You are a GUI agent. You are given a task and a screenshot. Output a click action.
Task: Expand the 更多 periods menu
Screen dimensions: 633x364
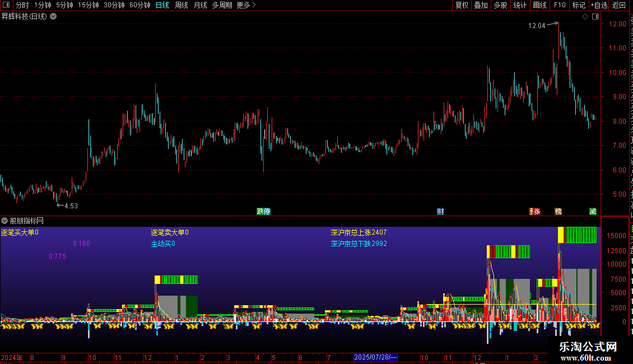[246, 5]
